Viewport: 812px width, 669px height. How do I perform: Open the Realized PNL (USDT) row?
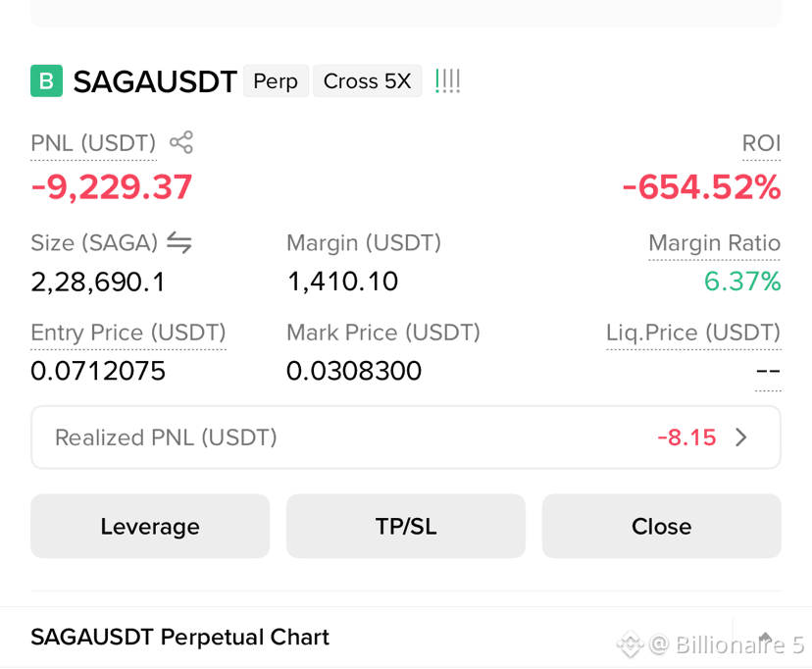[x=406, y=437]
